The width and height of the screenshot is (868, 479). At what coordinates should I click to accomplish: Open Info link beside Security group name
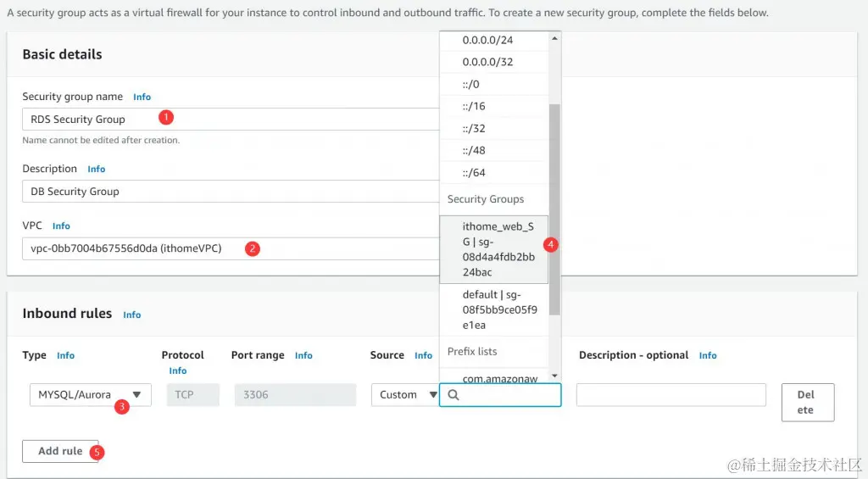click(x=142, y=97)
